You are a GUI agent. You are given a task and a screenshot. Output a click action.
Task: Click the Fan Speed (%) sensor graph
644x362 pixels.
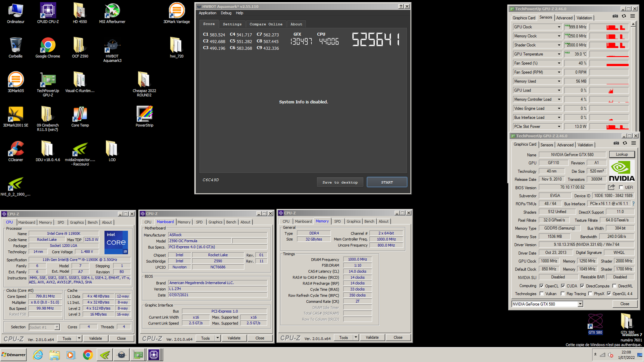click(x=609, y=63)
